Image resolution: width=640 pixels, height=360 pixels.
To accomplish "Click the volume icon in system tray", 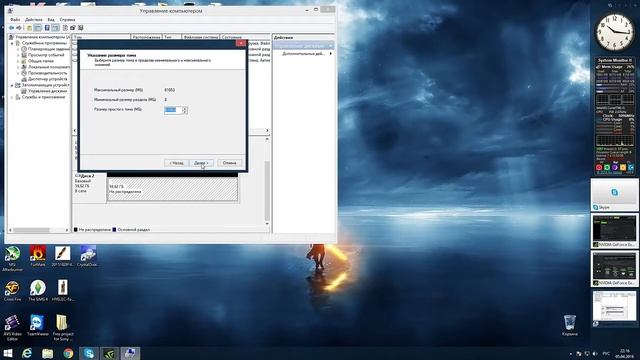I will 595,353.
